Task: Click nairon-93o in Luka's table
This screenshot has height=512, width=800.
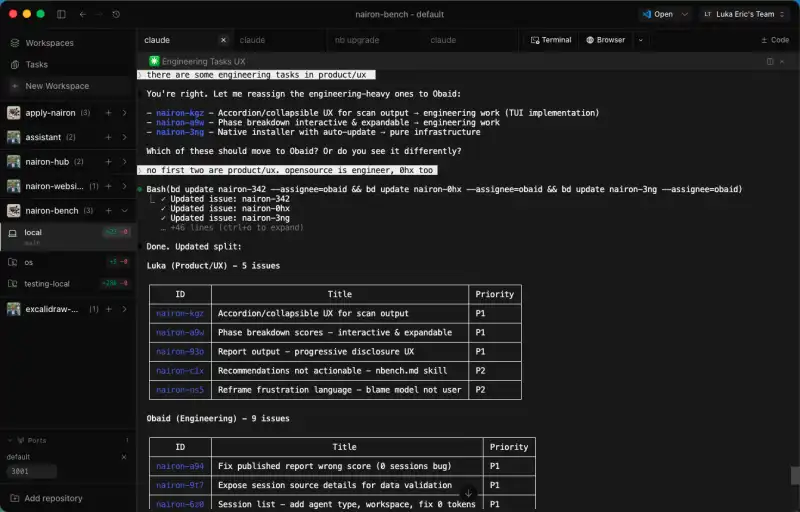Action: pyautogui.click(x=180, y=351)
